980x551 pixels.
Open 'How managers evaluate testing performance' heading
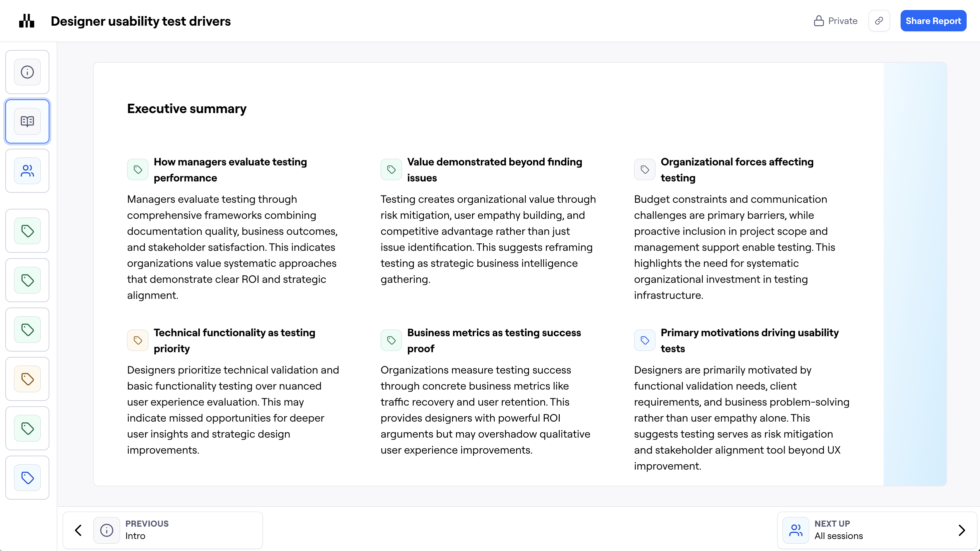(x=230, y=170)
